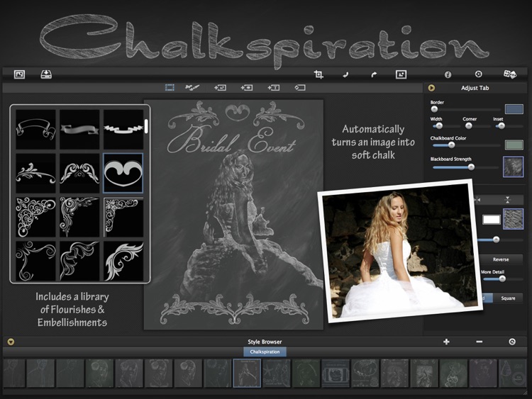Select the dashed rectangle selection tool
This screenshot has height=399, width=532.
[x=170, y=88]
